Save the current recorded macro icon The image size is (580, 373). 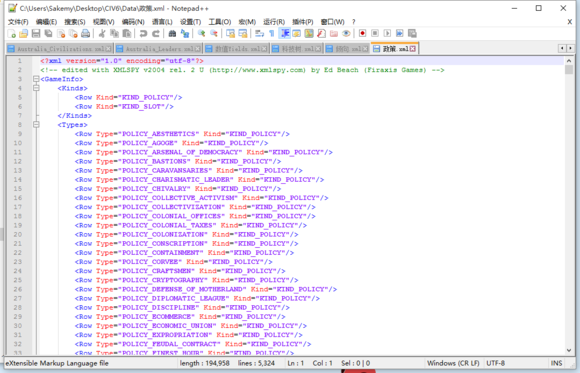[x=412, y=34]
